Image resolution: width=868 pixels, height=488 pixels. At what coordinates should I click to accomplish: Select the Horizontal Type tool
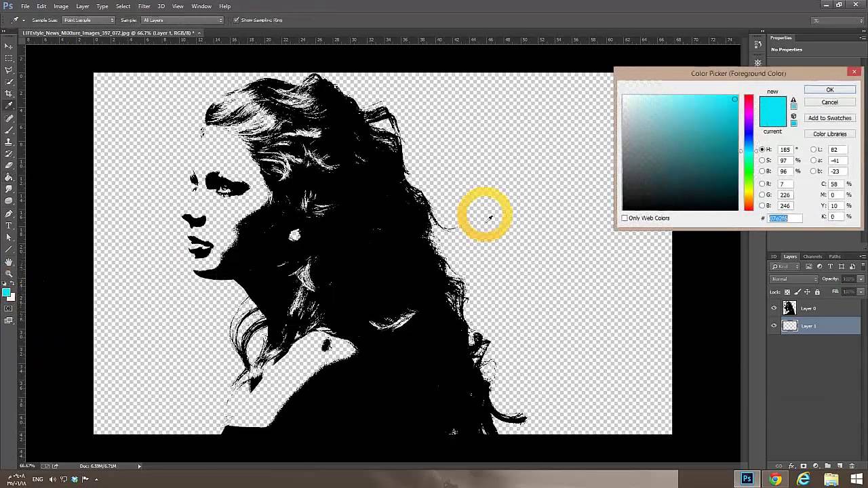(9, 226)
